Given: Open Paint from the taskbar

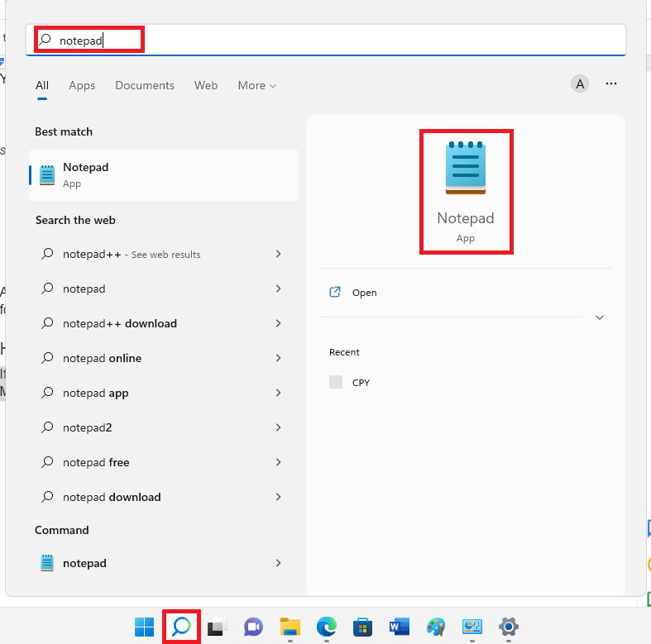Looking at the screenshot, I should pos(436,627).
